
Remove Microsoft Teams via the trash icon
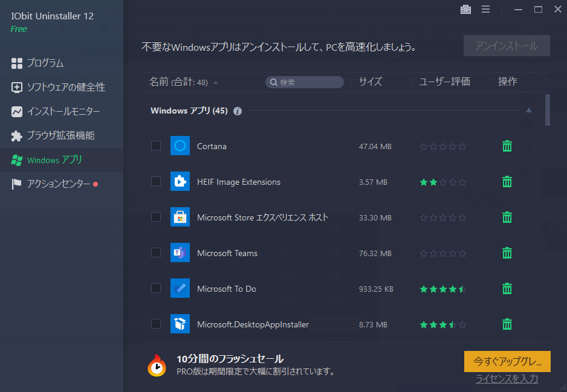(x=507, y=252)
